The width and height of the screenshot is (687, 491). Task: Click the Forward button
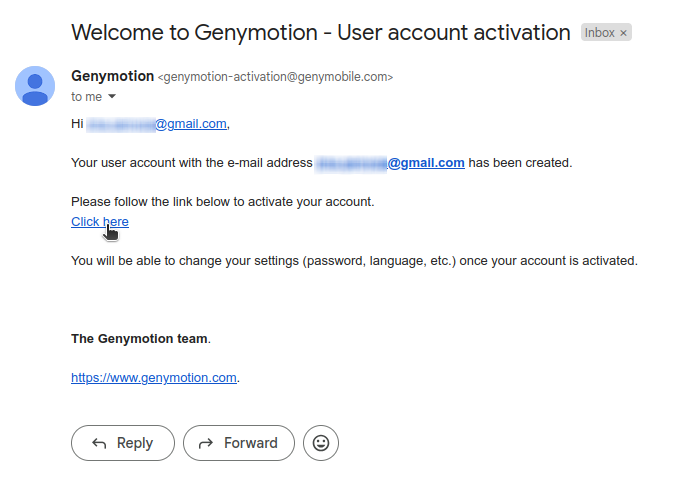pos(239,443)
